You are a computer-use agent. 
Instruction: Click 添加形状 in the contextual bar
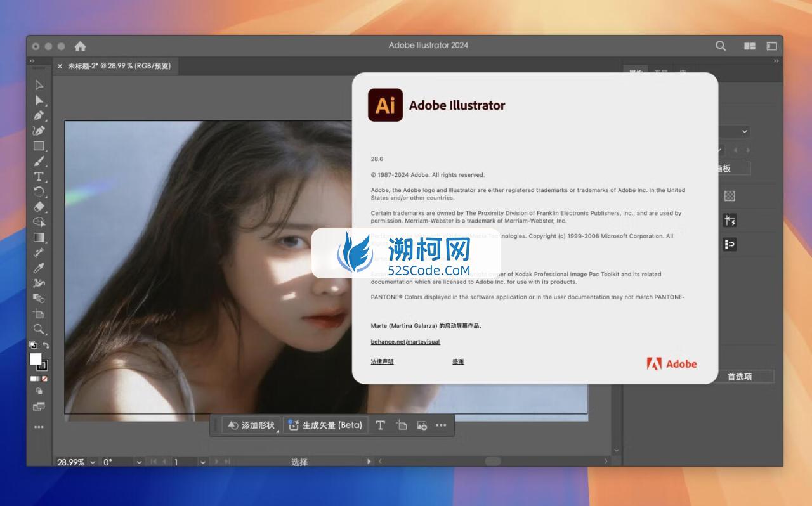pyautogui.click(x=251, y=425)
